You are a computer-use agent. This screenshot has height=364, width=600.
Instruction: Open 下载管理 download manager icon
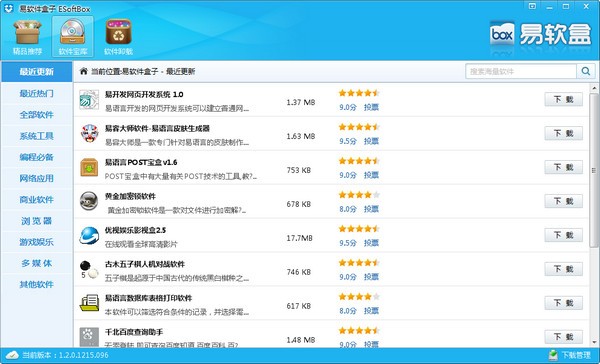[553, 355]
